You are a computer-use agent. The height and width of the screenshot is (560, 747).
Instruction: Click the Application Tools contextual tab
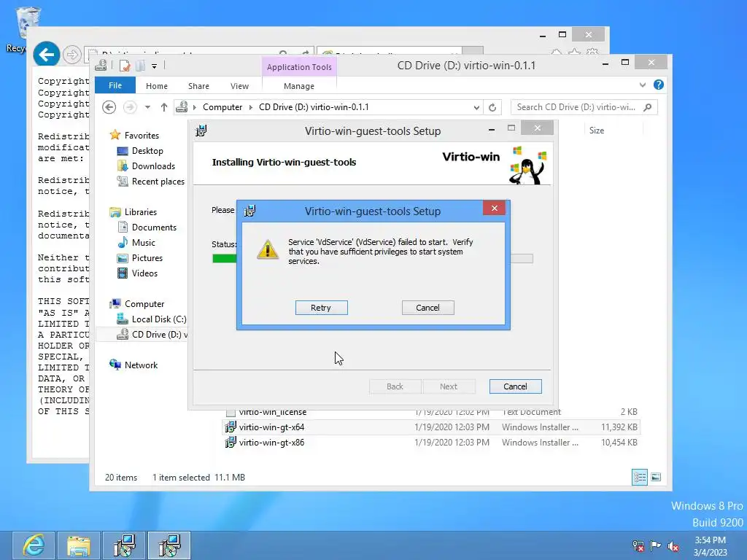[x=299, y=66]
